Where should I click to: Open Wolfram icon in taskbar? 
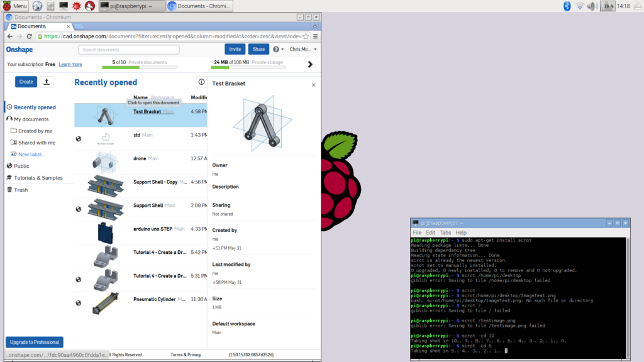pyautogui.click(x=90, y=6)
